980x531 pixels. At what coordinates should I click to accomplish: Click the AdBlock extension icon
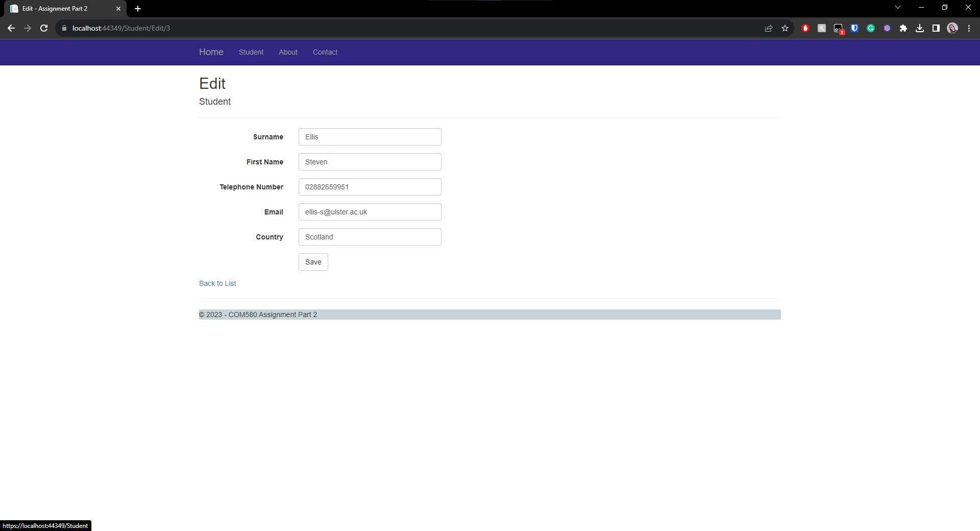(x=806, y=28)
